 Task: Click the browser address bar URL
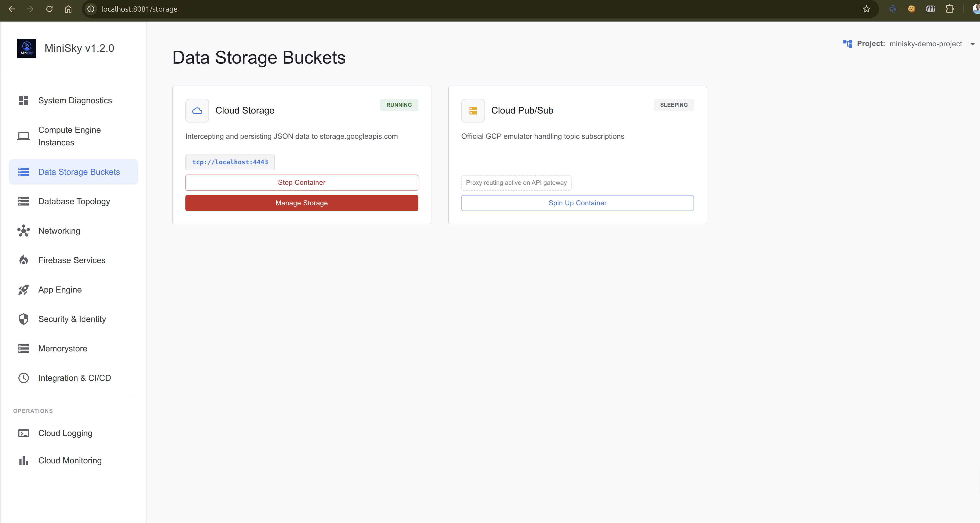coord(139,9)
